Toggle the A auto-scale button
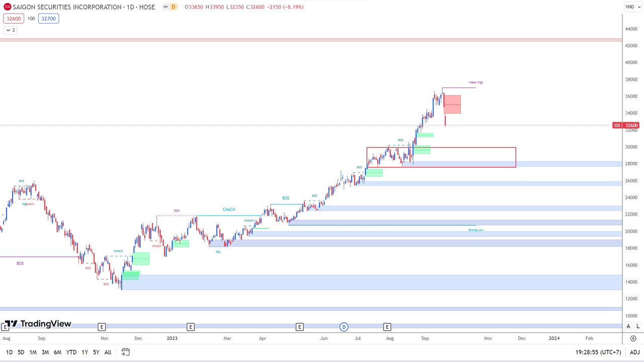The height and width of the screenshot is (362, 644). pyautogui.click(x=628, y=326)
